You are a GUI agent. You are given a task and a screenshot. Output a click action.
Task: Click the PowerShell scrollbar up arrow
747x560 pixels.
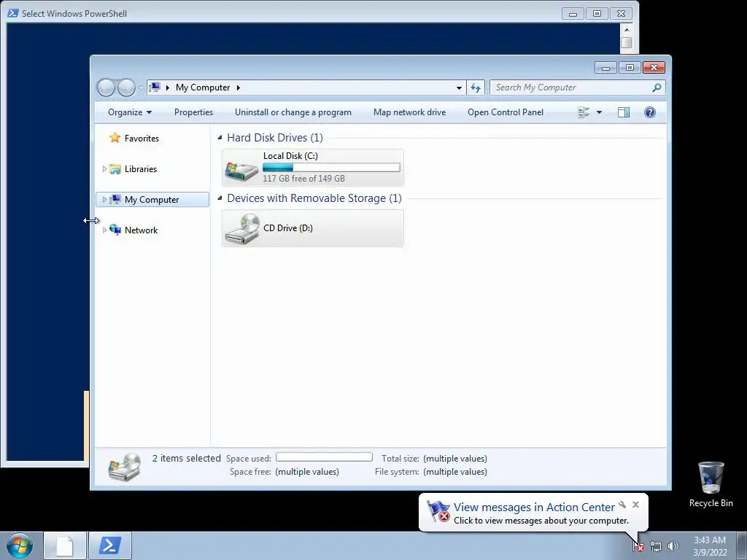627,29
